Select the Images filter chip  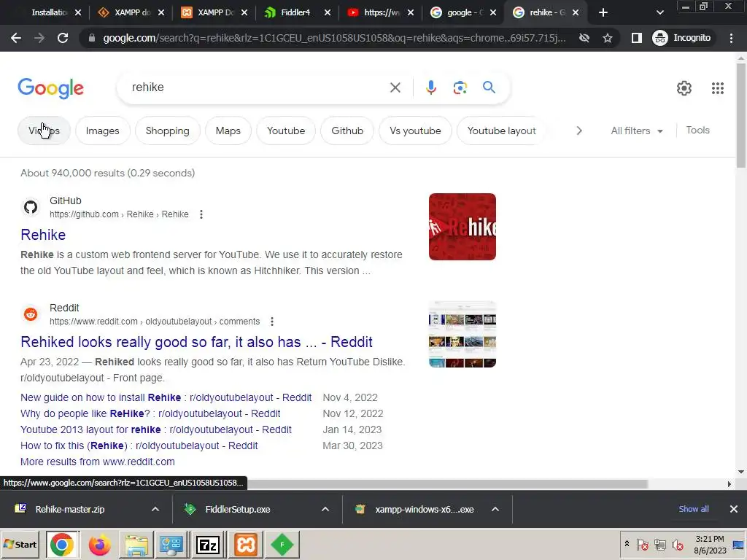tap(102, 131)
